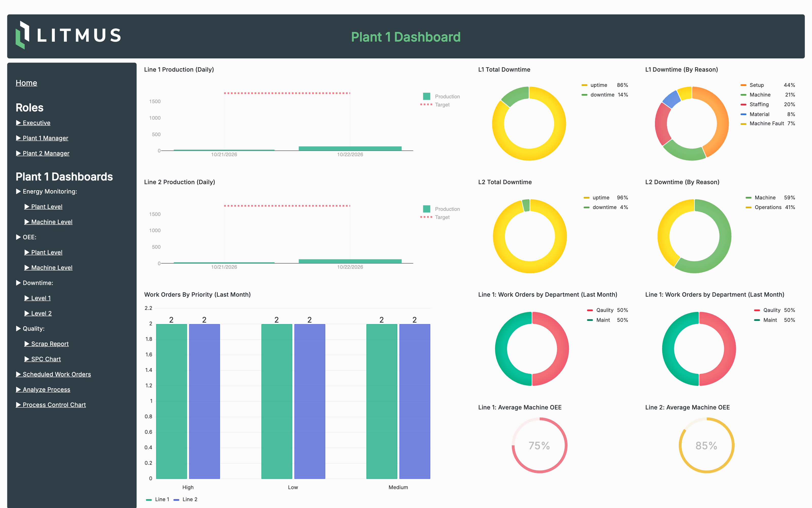Collapse the Downtime section
812x508 pixels.
34,282
